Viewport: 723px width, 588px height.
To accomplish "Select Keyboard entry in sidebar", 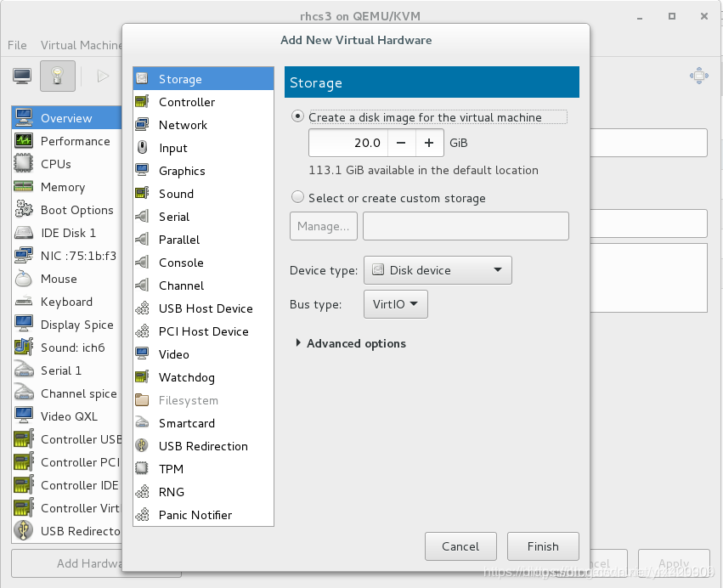I will (67, 302).
